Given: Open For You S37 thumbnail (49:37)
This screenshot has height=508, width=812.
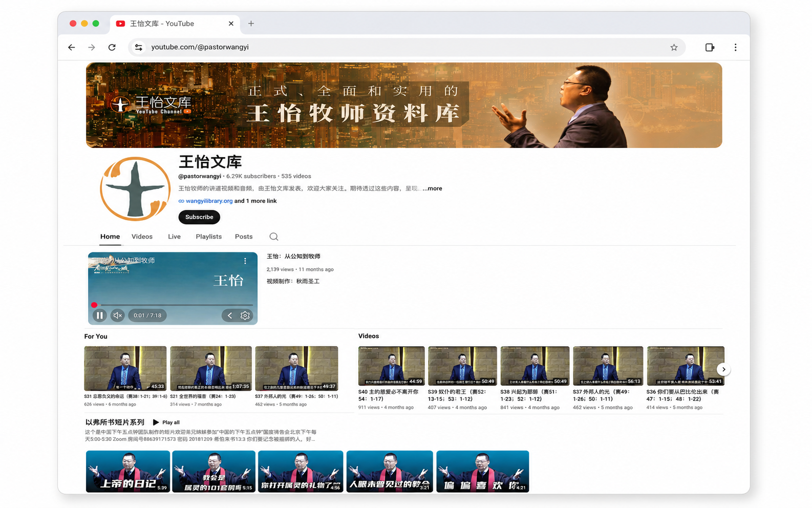Looking at the screenshot, I should pyautogui.click(x=296, y=368).
